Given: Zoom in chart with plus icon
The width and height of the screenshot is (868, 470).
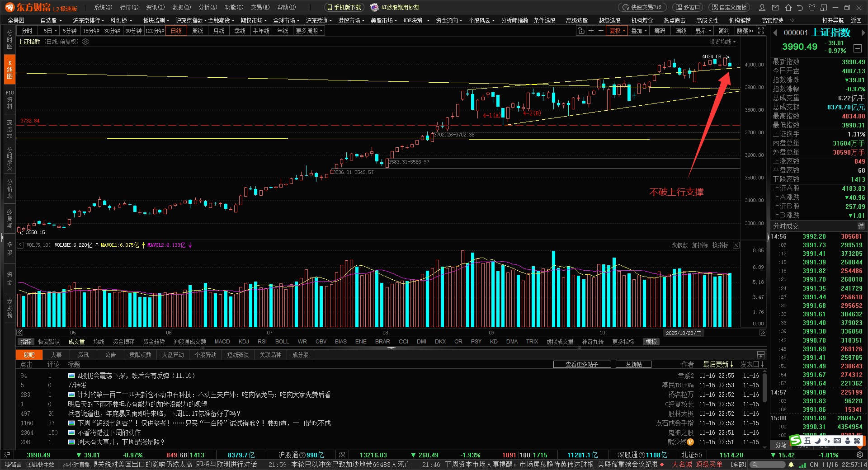Looking at the screenshot, I should (x=591, y=31).
